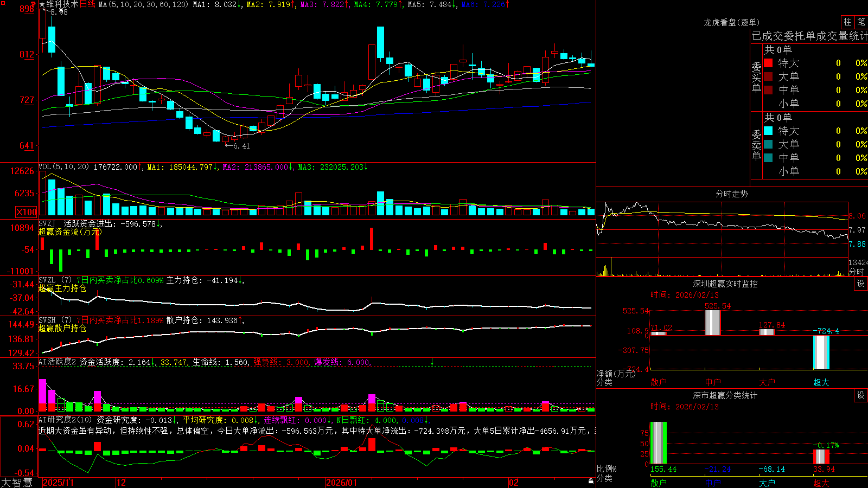868x488 pixels.
Task: Click 强势线: 3.000 label
Action: pyautogui.click(x=282, y=362)
